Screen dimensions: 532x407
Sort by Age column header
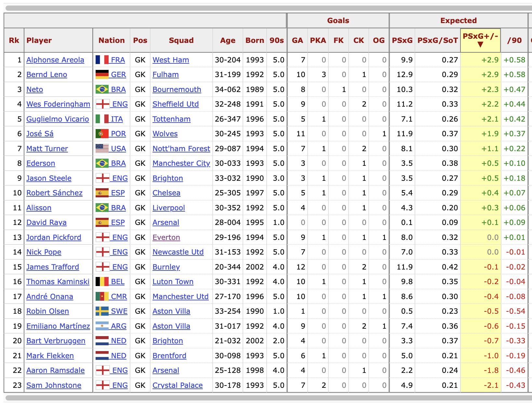tap(228, 40)
